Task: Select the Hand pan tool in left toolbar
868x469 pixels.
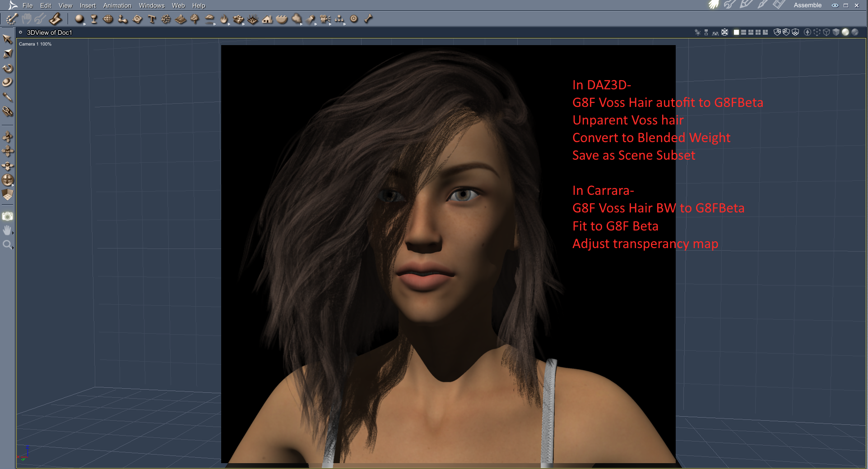Action: pyautogui.click(x=8, y=230)
